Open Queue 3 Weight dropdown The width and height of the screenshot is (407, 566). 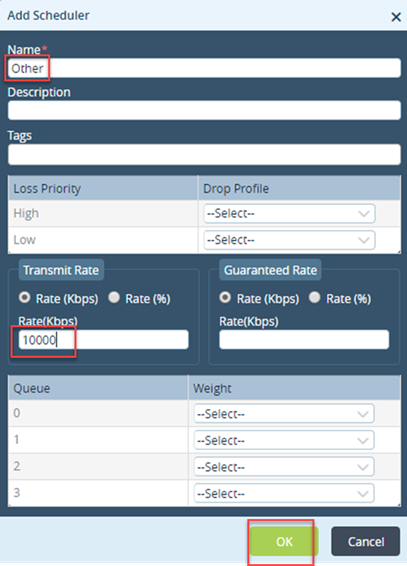pos(284,493)
